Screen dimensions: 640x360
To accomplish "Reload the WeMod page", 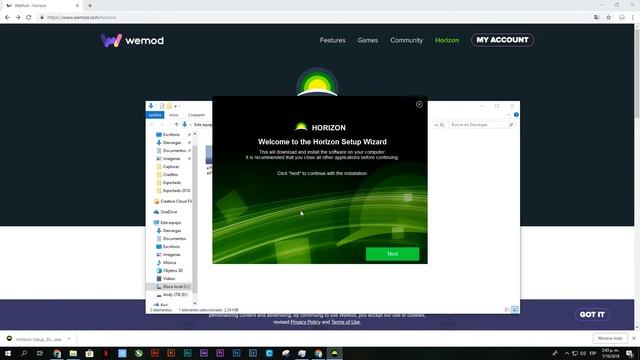I will pyautogui.click(x=29, y=17).
